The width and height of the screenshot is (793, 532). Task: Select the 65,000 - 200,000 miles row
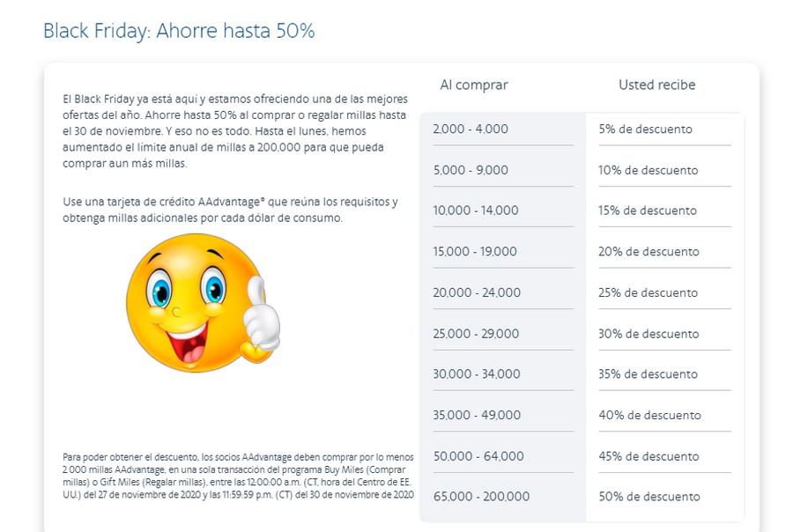click(x=582, y=497)
